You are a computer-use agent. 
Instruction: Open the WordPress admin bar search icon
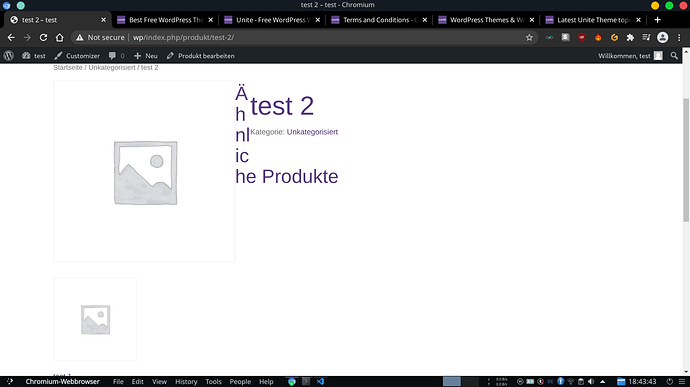point(674,56)
